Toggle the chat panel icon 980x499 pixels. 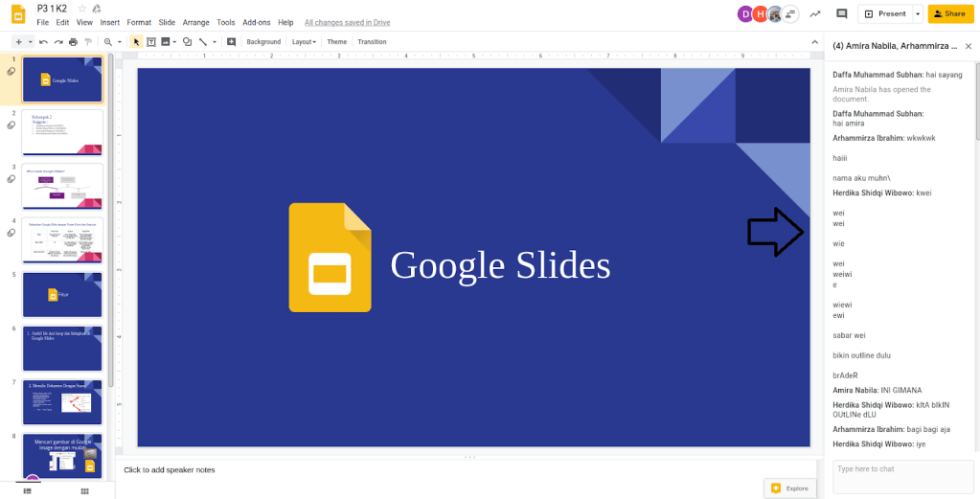click(x=790, y=13)
